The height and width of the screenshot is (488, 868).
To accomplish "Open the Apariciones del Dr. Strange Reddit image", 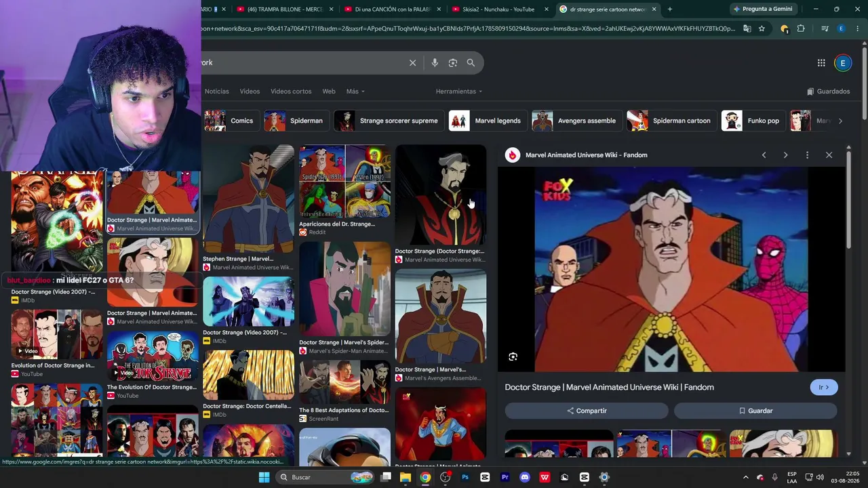I will coord(344,181).
